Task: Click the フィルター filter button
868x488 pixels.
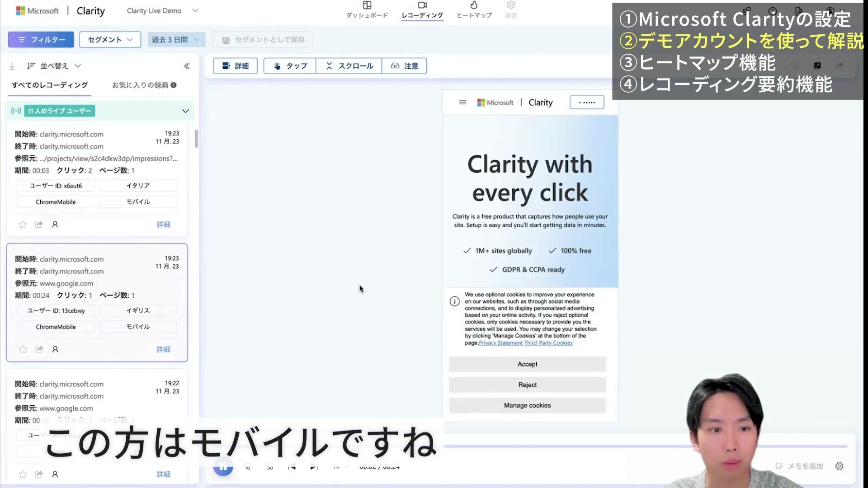Action: [41, 40]
